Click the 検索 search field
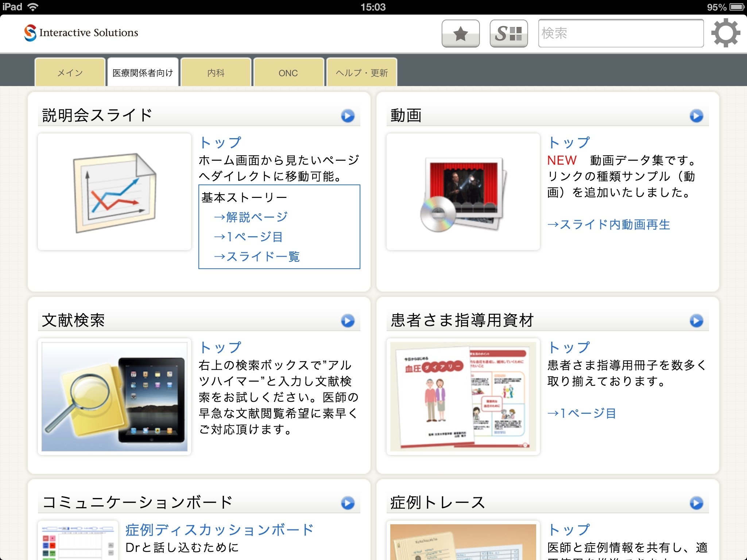The height and width of the screenshot is (560, 747). coord(621,33)
